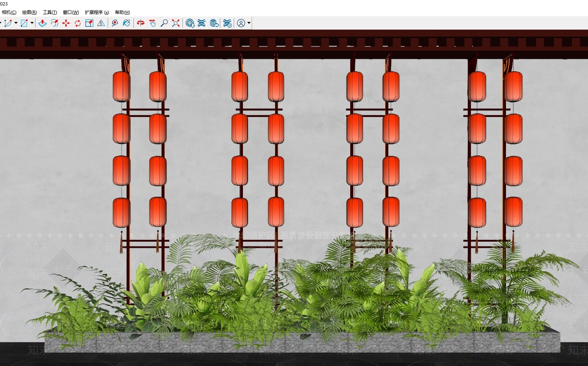
Task: Open the Extension Warehouse icon
Action: tap(202, 23)
